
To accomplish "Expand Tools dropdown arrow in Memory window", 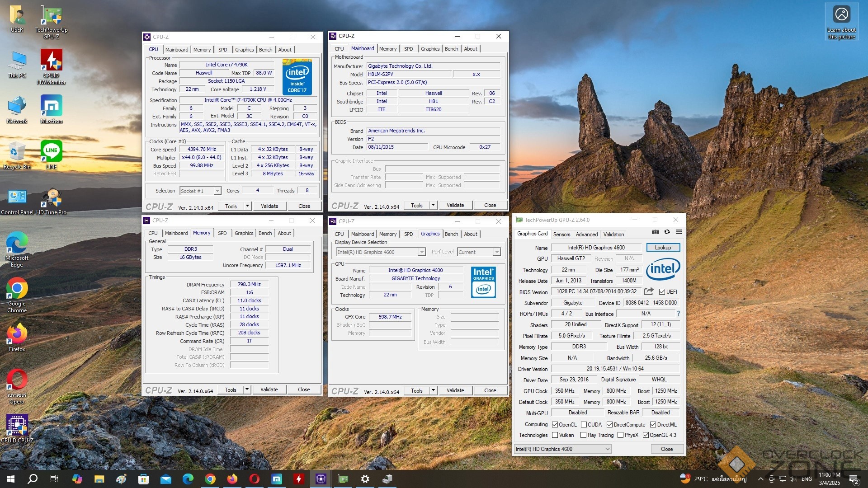I will pyautogui.click(x=247, y=389).
